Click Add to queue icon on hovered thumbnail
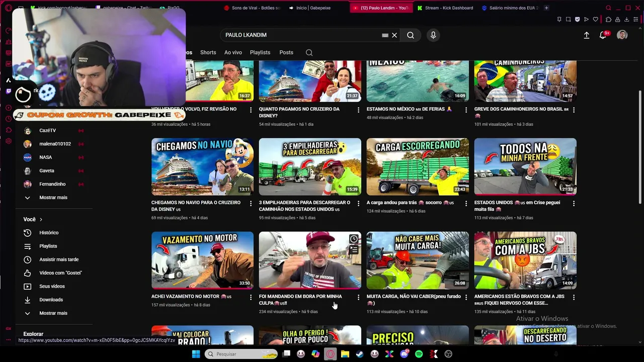This screenshot has height=362, width=644. tap(354, 250)
